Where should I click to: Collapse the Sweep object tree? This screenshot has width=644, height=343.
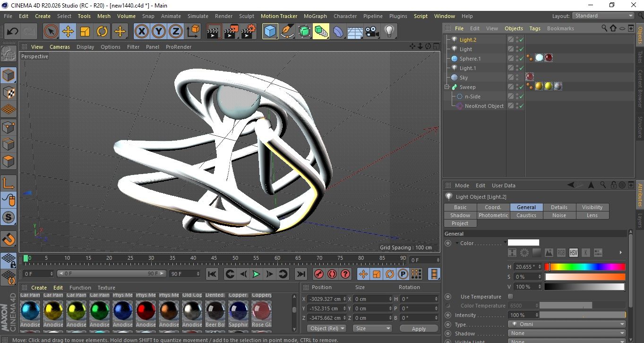point(447,87)
